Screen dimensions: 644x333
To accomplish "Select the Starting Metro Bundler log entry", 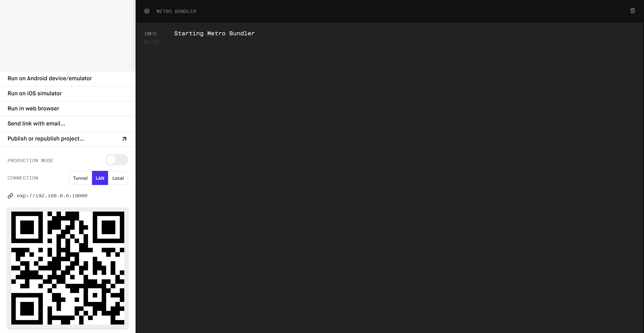I will click(x=214, y=33).
